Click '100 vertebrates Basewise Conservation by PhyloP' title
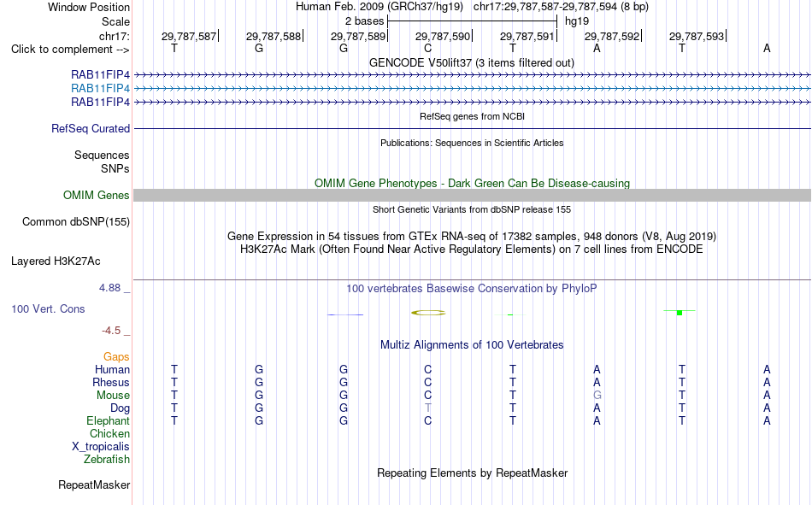 tap(472, 289)
